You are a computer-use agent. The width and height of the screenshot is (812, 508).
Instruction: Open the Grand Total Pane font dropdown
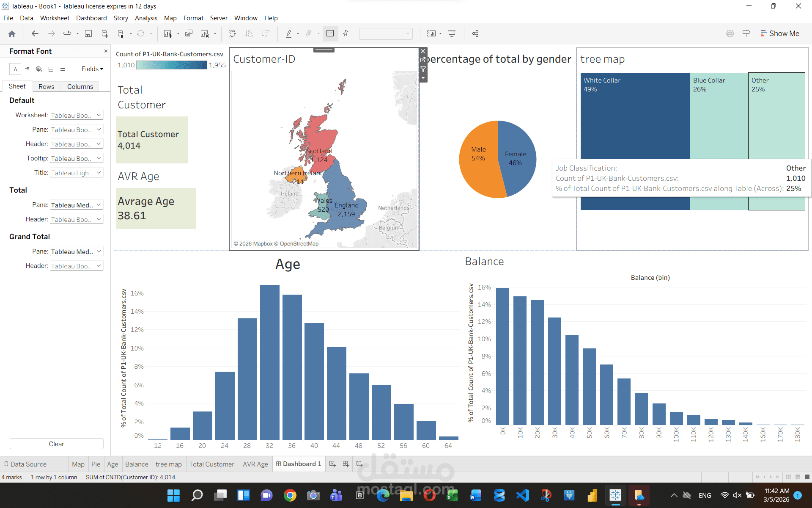click(x=77, y=251)
